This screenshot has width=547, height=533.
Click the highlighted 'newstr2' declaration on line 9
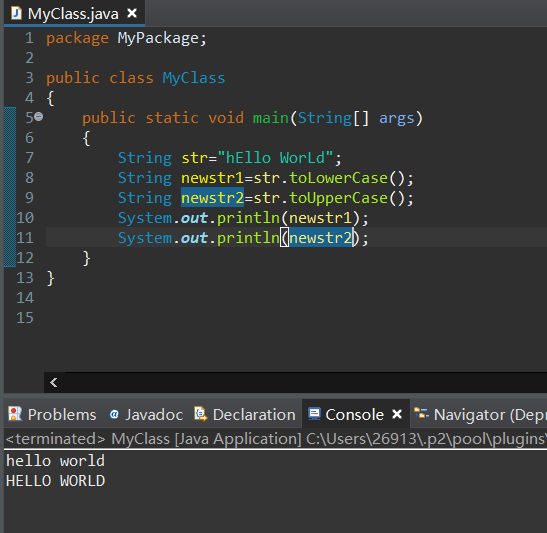(212, 198)
